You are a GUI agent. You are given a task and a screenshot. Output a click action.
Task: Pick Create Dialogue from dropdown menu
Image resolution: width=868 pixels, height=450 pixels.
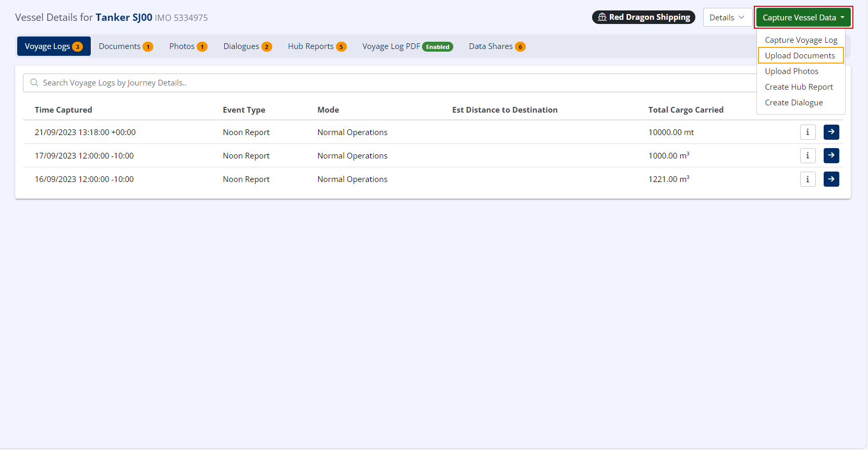(x=793, y=103)
